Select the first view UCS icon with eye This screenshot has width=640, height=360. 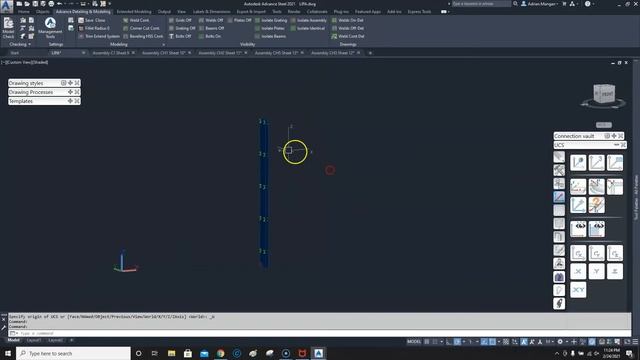point(578,229)
